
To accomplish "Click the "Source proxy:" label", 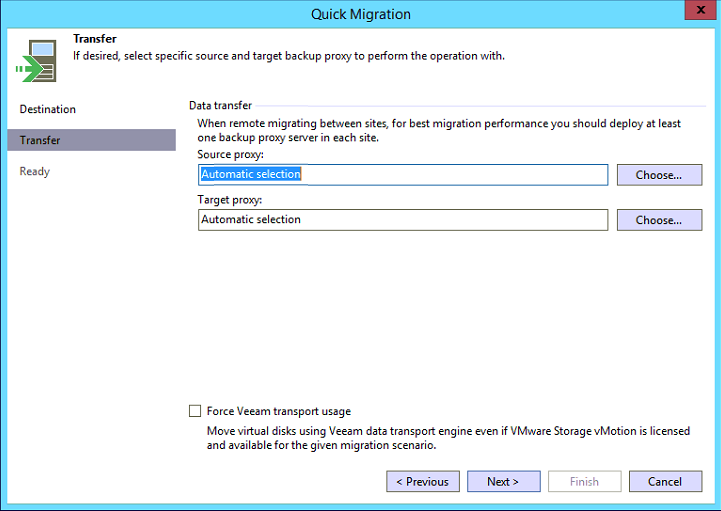I will coord(231,156).
